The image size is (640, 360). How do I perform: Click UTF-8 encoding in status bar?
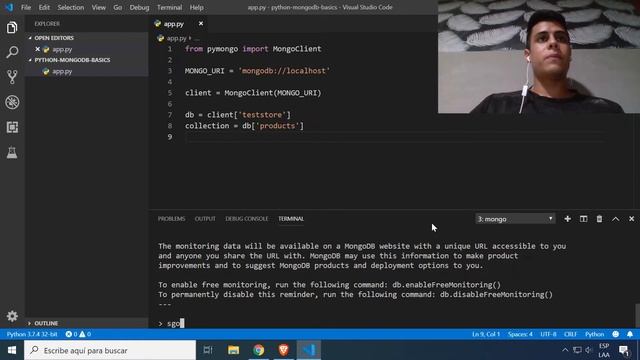(x=548, y=334)
